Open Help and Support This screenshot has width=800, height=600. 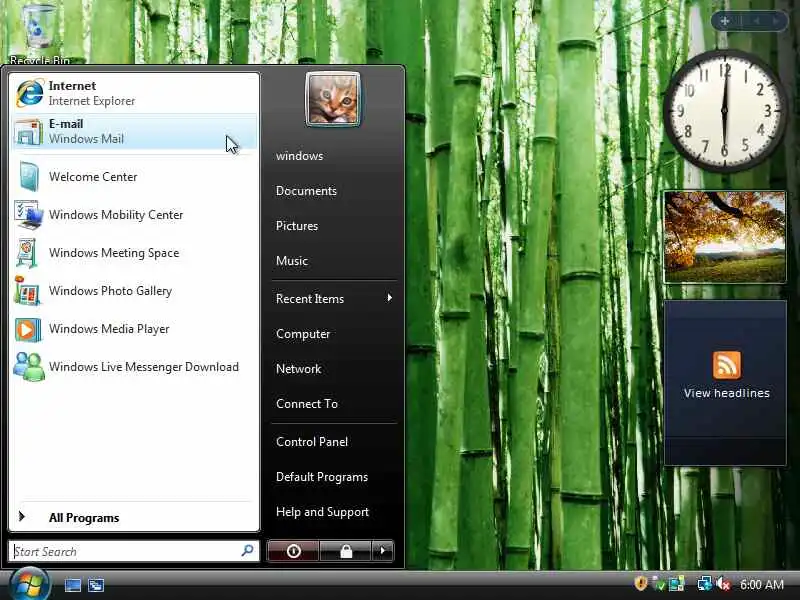click(322, 512)
